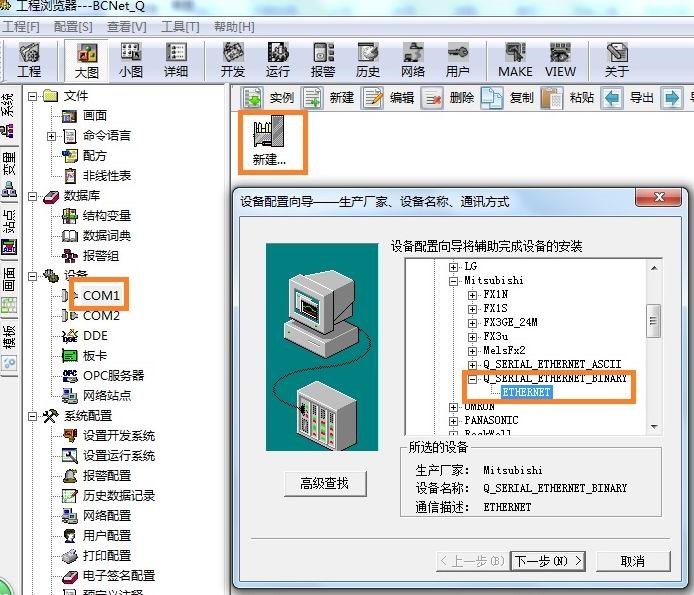Collapse the 文件 tree node
The image size is (694, 595).
(32, 96)
